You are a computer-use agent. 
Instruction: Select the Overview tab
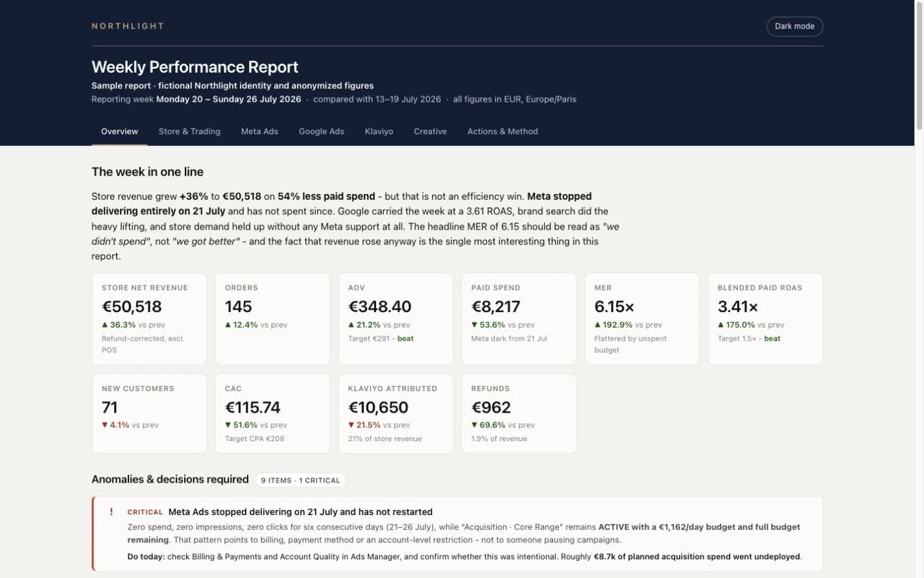click(119, 132)
